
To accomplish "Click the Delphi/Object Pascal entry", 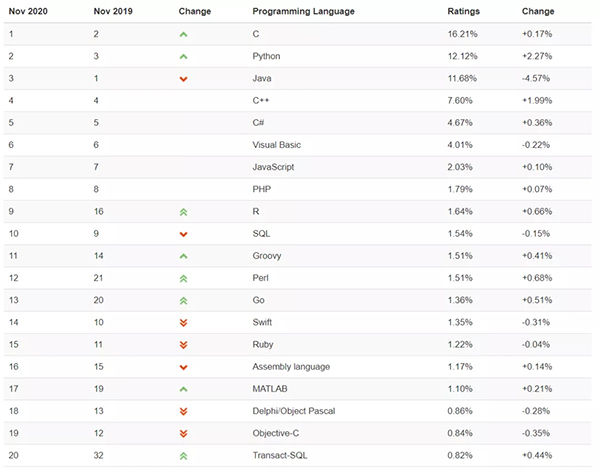I will click(x=291, y=410).
